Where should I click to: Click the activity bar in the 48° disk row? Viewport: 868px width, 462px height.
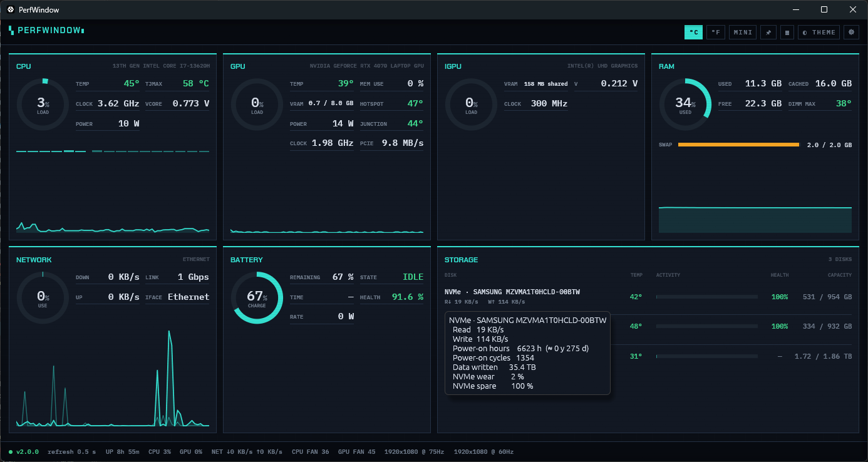click(707, 326)
